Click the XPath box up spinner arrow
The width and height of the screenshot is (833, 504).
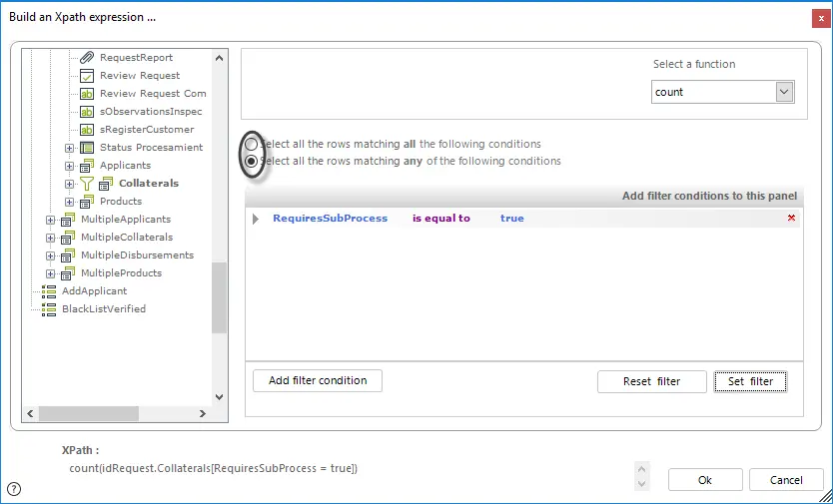point(642,469)
